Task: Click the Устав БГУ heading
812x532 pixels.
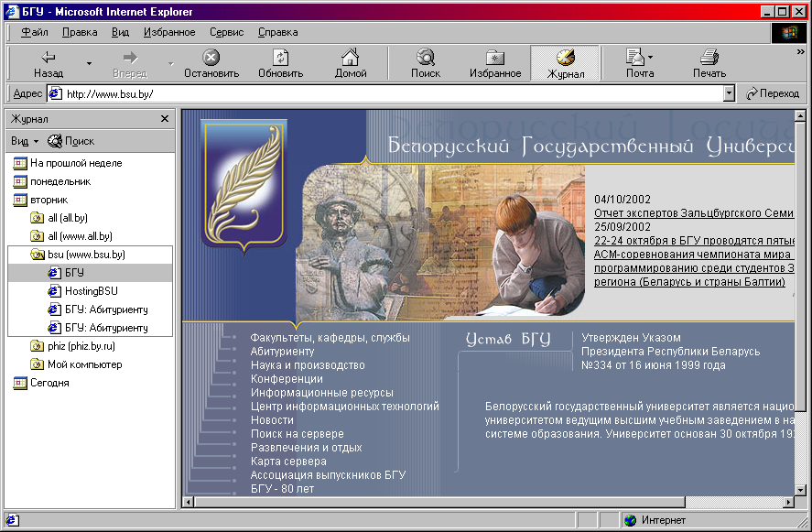Action: tap(507, 340)
